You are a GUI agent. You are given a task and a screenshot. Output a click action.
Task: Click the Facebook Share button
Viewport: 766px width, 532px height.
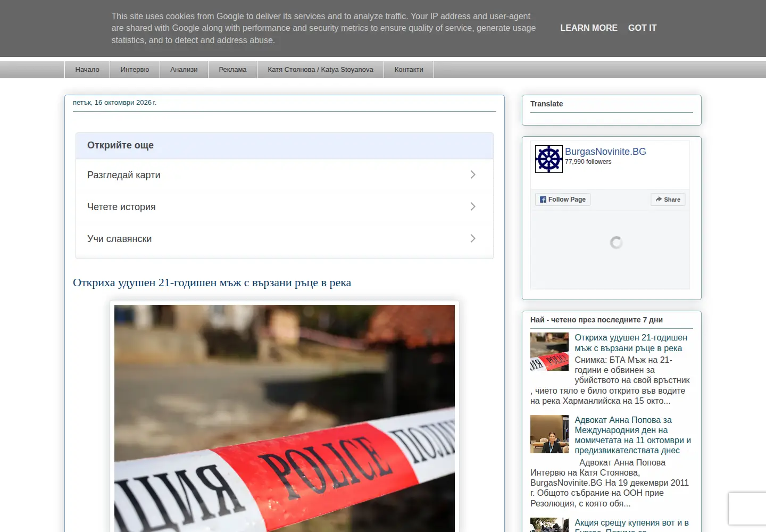(x=668, y=199)
